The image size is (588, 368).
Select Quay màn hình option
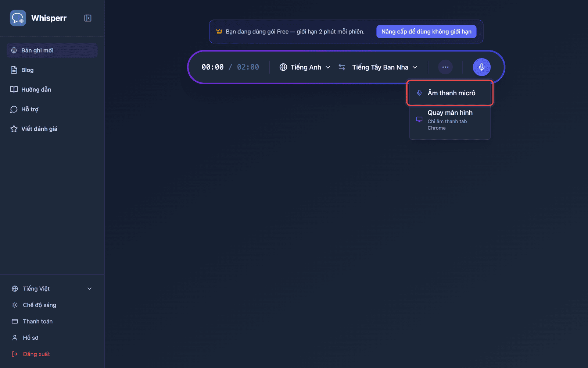coord(450,120)
